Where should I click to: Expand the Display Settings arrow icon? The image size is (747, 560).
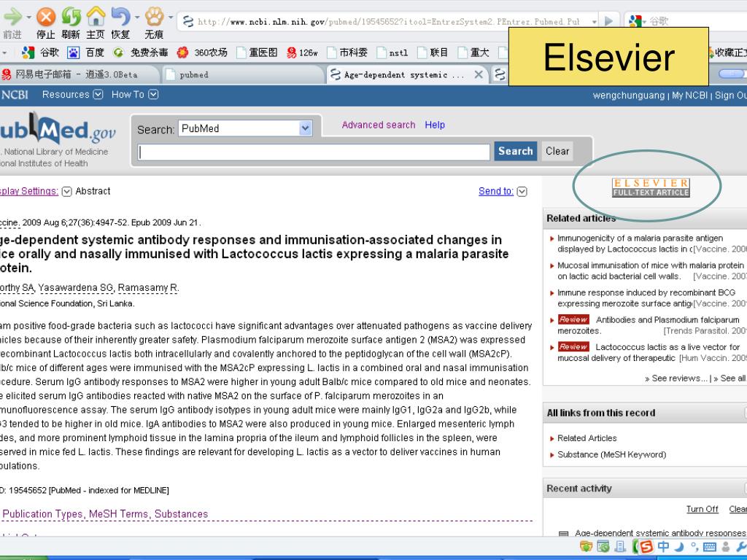[66, 192]
